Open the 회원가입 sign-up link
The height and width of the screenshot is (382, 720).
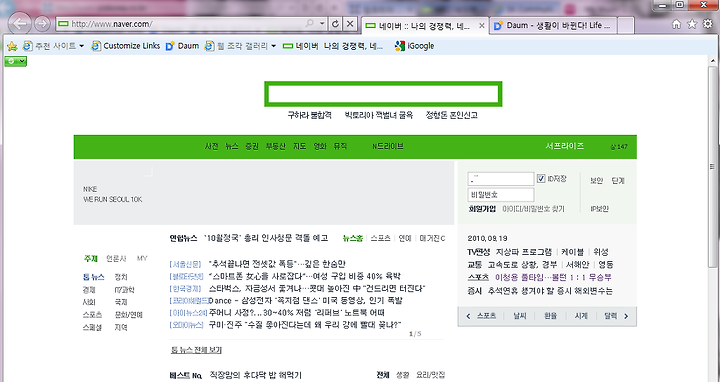482,209
